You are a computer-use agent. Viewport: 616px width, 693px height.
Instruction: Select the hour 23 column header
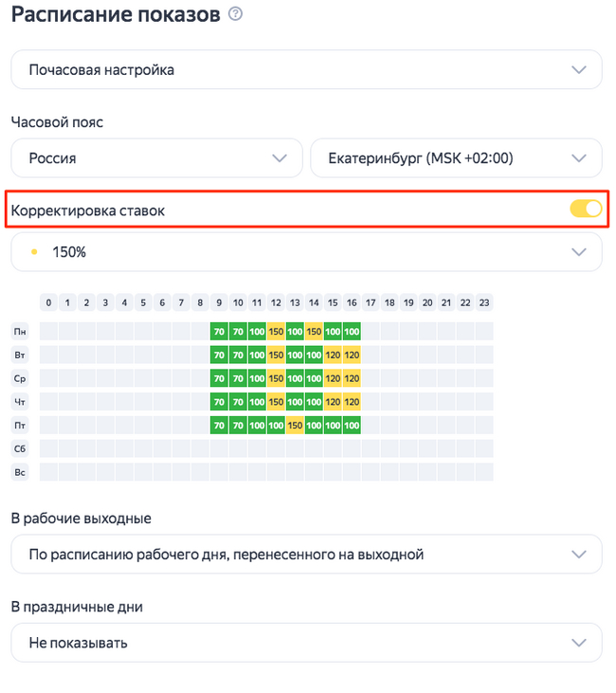(x=484, y=303)
